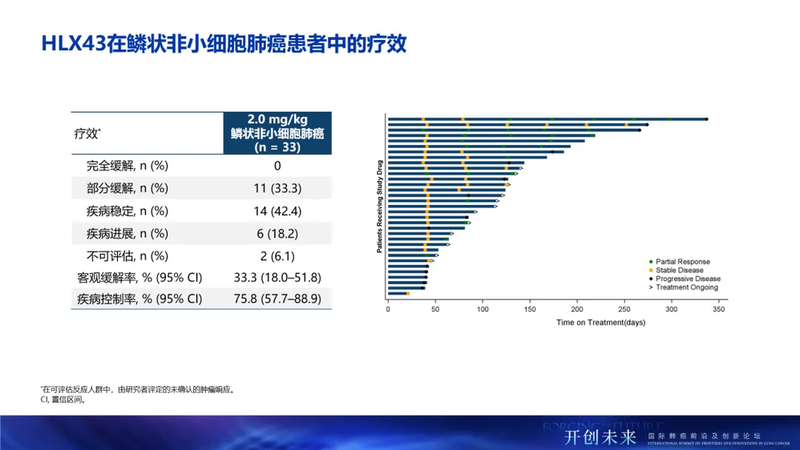Select the 疾病进展 value 6 (18.2)
800x450 pixels.
point(277,233)
